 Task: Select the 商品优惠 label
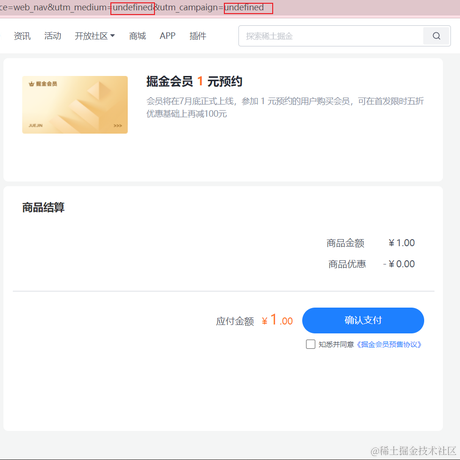click(347, 264)
